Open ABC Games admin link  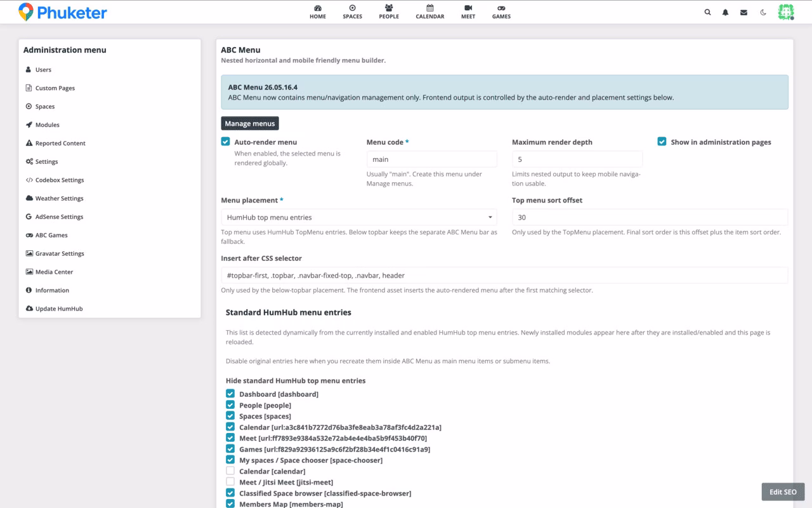(x=51, y=236)
